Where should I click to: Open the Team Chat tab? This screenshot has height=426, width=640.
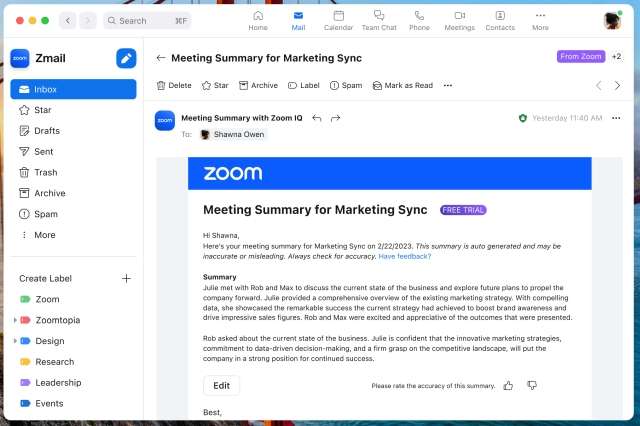[x=378, y=20]
